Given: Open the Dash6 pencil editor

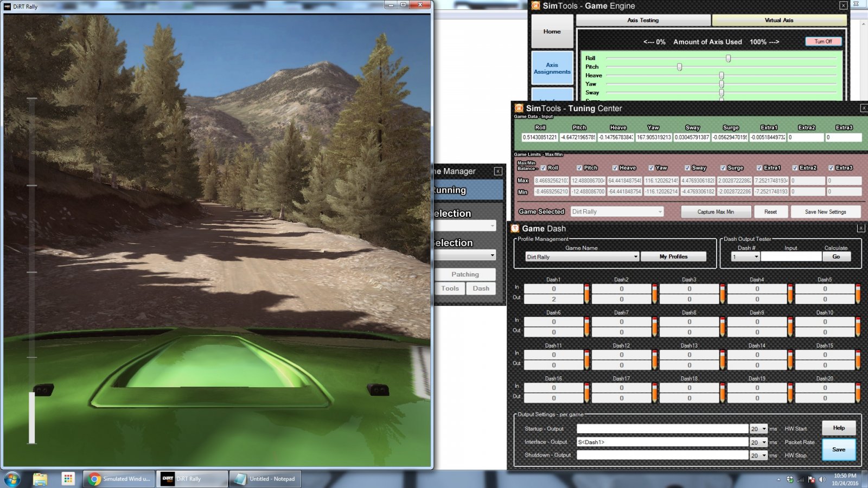Looking at the screenshot, I should 587,326.
